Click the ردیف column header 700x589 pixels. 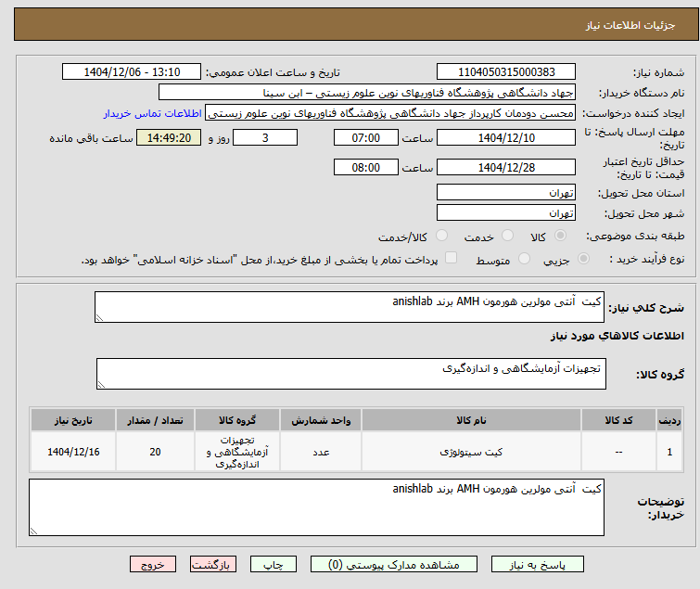click(669, 420)
